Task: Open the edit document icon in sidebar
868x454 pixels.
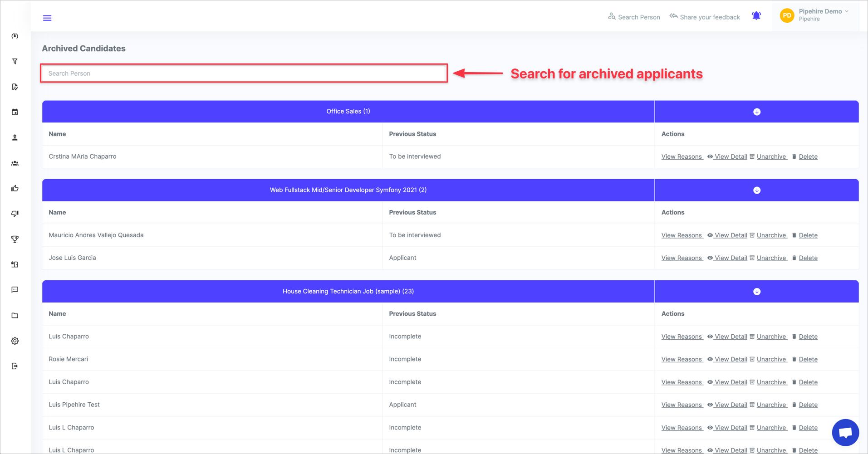Action: point(15,87)
